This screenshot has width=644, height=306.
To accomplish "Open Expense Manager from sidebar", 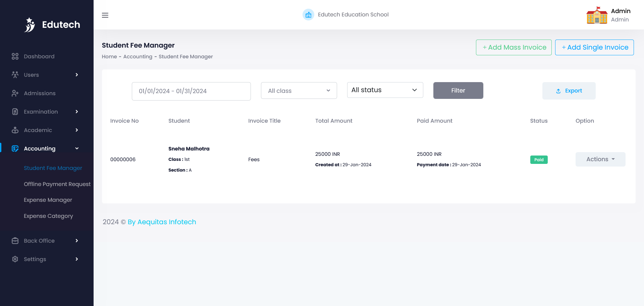I will click(x=48, y=200).
